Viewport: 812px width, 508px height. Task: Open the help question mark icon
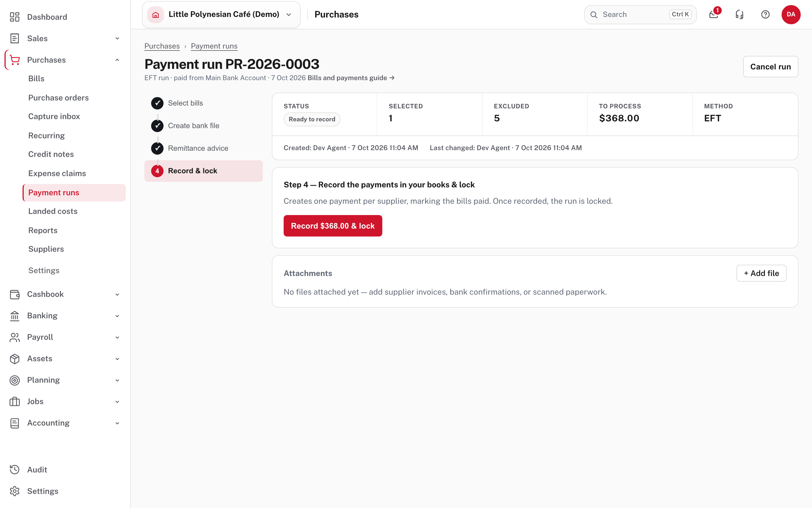point(765,14)
